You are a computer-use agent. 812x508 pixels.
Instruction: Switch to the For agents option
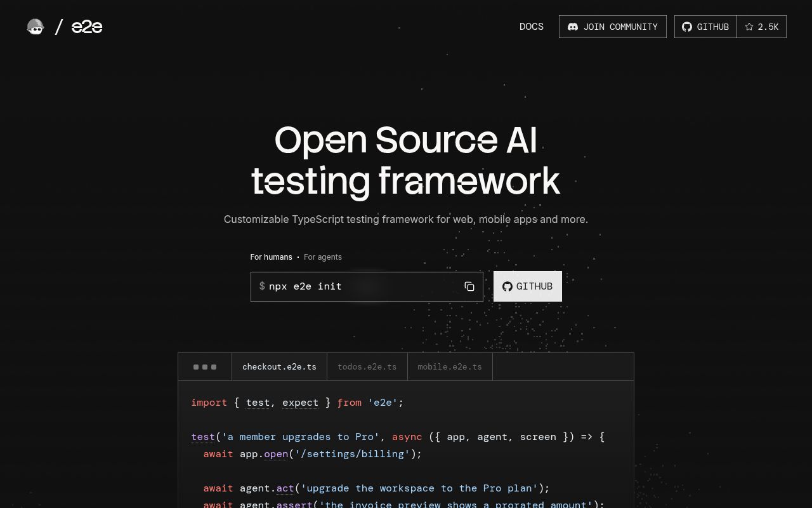coord(323,257)
